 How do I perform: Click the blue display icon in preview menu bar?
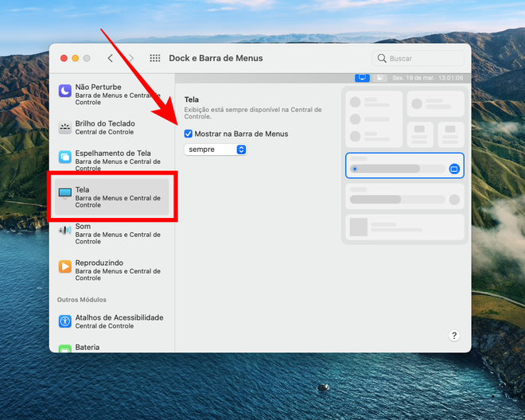tap(362, 78)
